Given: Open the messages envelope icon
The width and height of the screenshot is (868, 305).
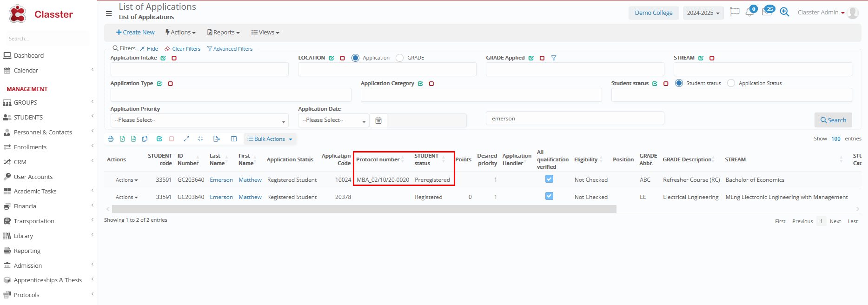Looking at the screenshot, I should (767, 13).
